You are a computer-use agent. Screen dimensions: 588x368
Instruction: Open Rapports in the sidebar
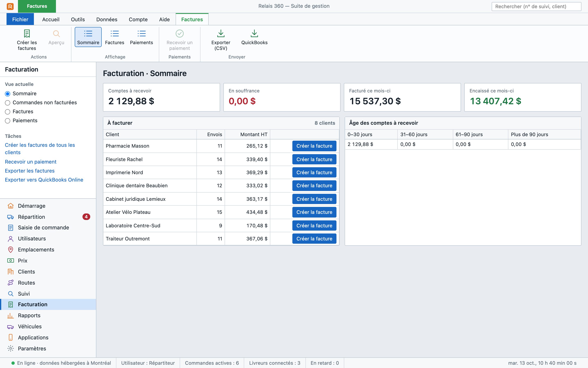(x=48, y=315)
